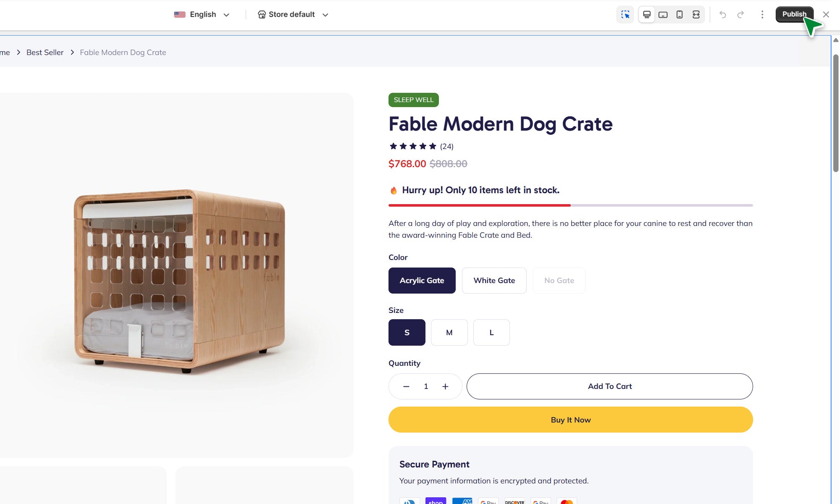
Task: Choose size L variant
Action: [491, 333]
